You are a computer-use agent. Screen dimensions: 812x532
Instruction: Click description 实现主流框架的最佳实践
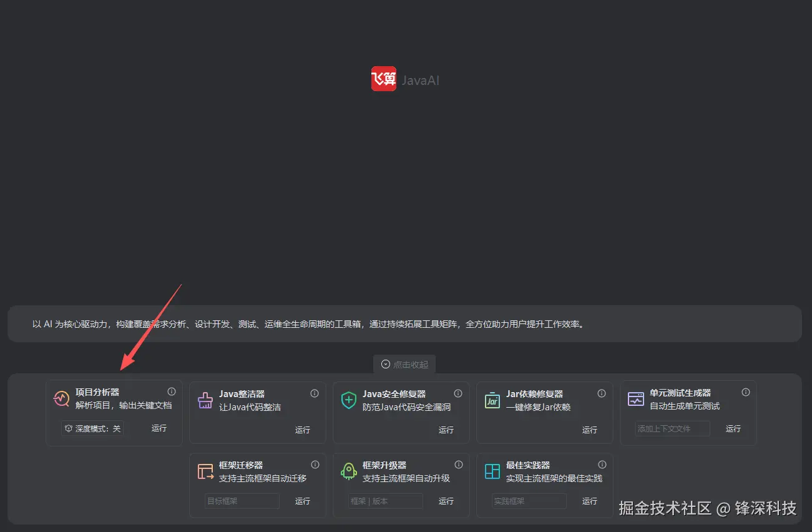point(554,478)
